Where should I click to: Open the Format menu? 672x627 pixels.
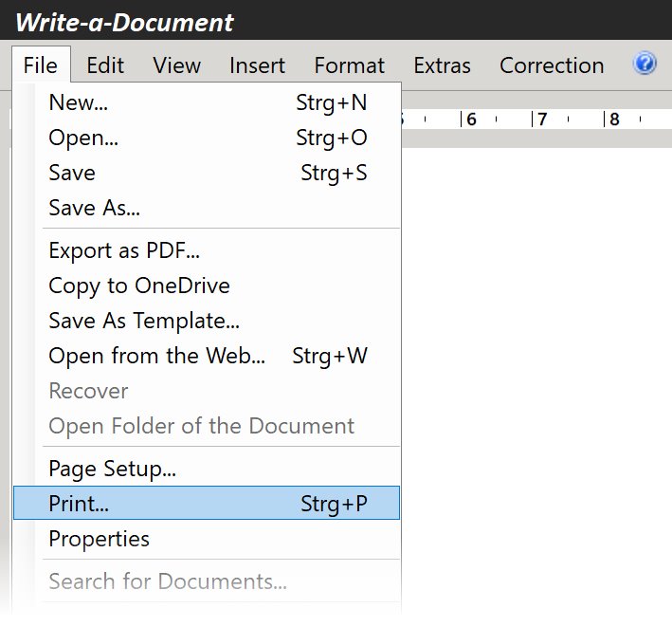pyautogui.click(x=350, y=65)
